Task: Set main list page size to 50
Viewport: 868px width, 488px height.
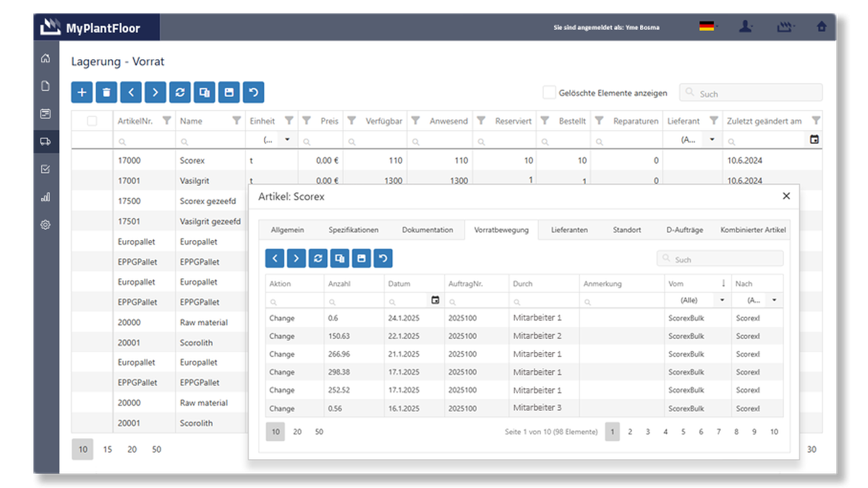Action: [156, 449]
